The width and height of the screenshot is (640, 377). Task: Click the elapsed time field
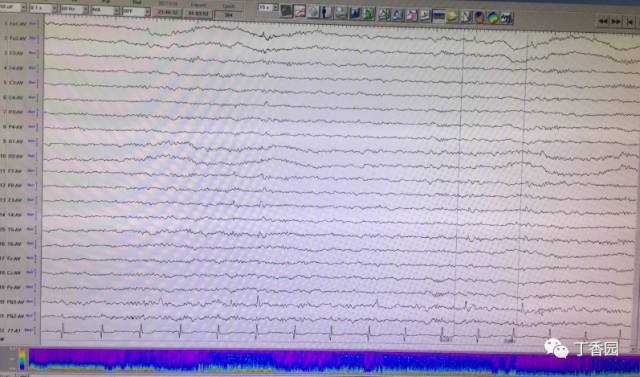tap(198, 13)
